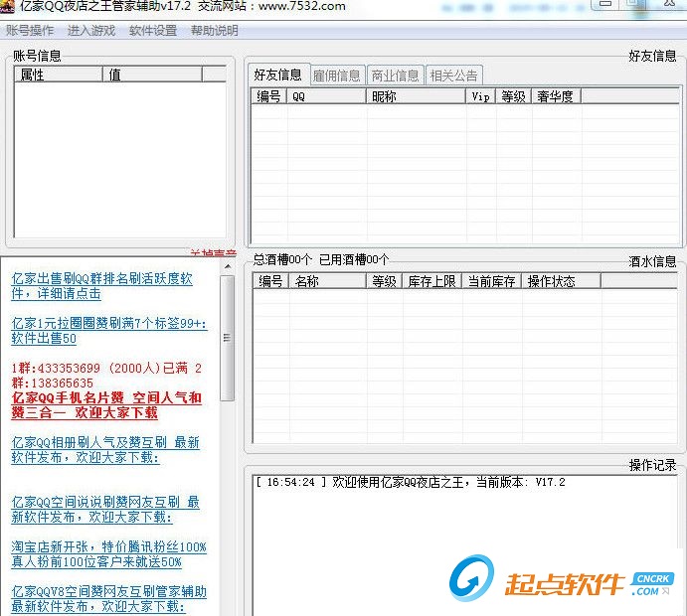Image resolution: width=687 pixels, height=616 pixels.
Task: Sort friend list by QQ column
Action: (x=326, y=96)
